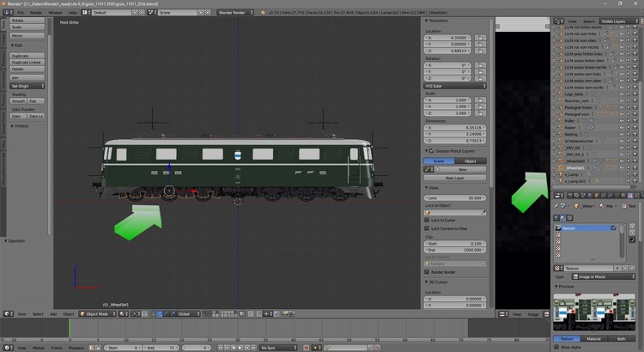Open the pivot point selector icon
644x352 pixels.
click(136, 314)
